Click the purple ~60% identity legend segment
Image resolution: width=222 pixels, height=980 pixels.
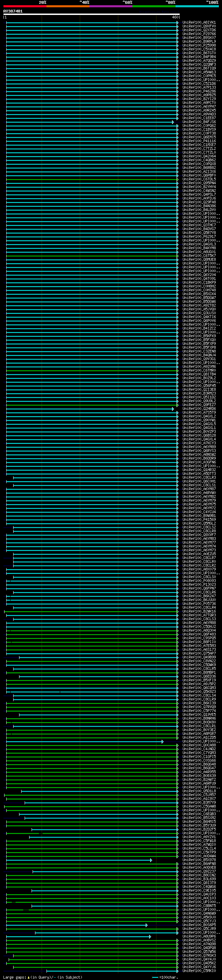(x=111, y=7)
